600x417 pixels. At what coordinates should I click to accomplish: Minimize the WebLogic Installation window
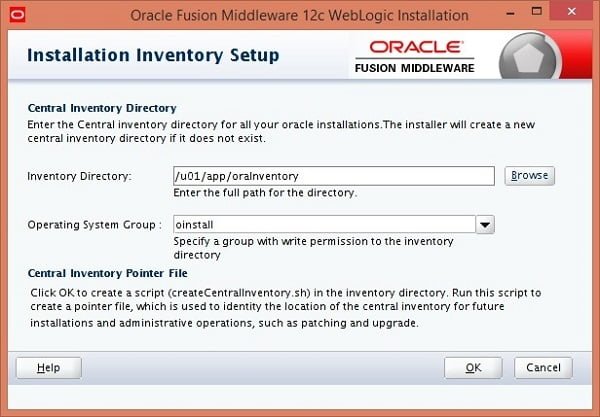coord(510,12)
